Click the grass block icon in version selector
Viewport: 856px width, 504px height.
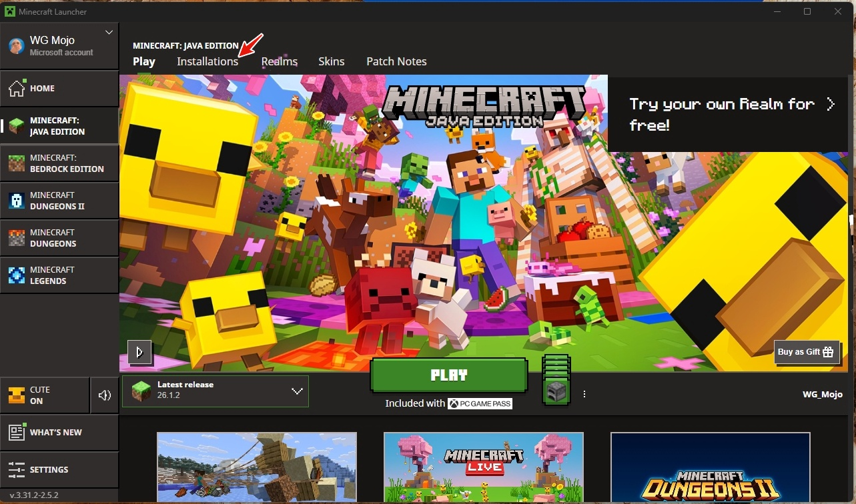pos(141,391)
